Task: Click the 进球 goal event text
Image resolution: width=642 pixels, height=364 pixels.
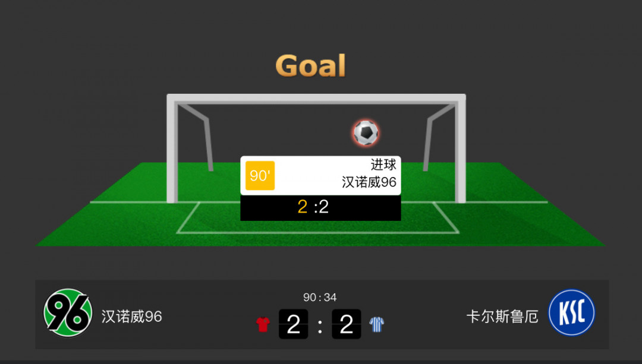Action: tap(383, 164)
